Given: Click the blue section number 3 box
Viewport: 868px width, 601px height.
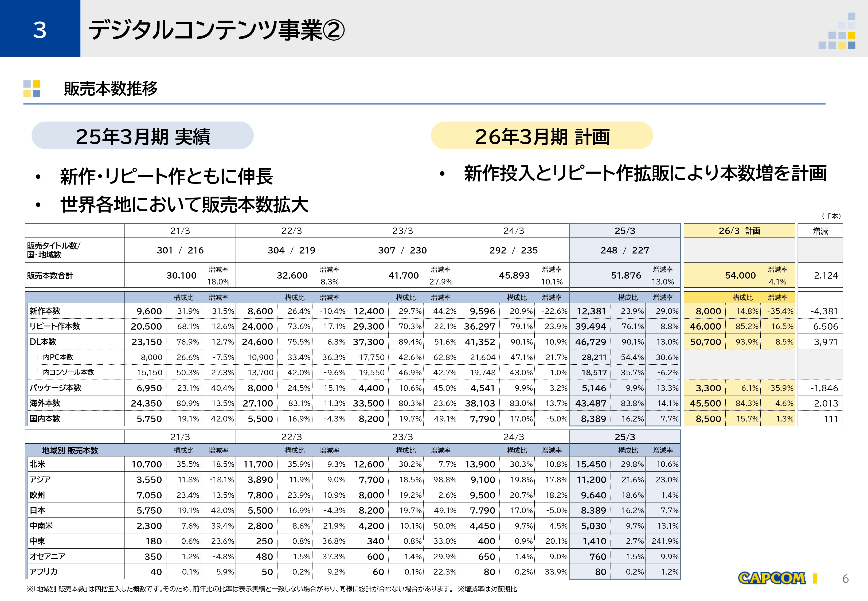Looking at the screenshot, I should (40, 28).
